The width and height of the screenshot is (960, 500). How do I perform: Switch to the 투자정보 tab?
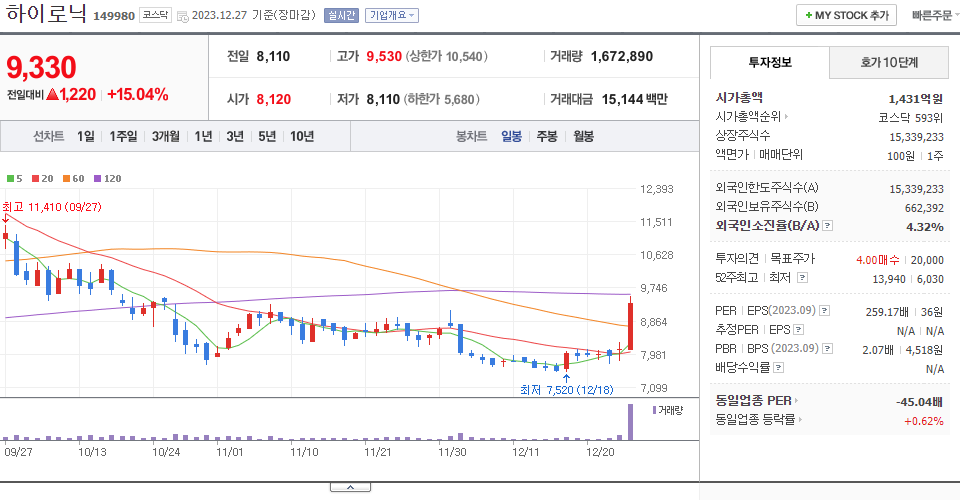(770, 62)
